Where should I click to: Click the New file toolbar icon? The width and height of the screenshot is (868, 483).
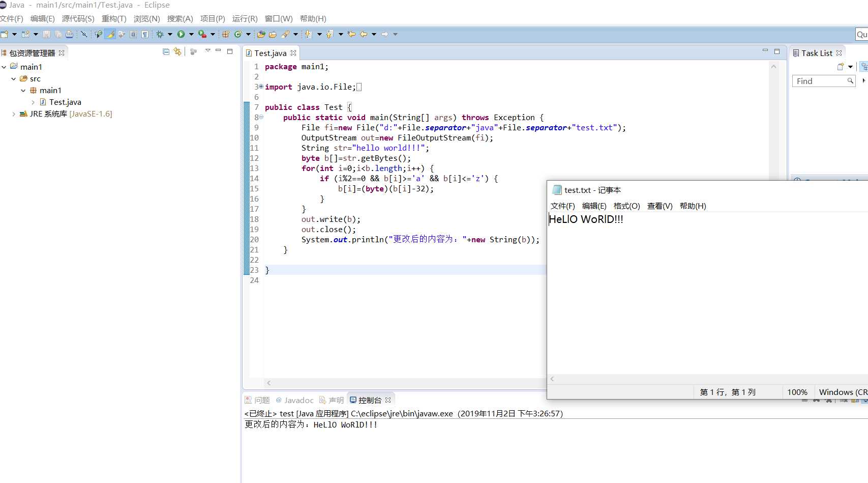[5, 34]
